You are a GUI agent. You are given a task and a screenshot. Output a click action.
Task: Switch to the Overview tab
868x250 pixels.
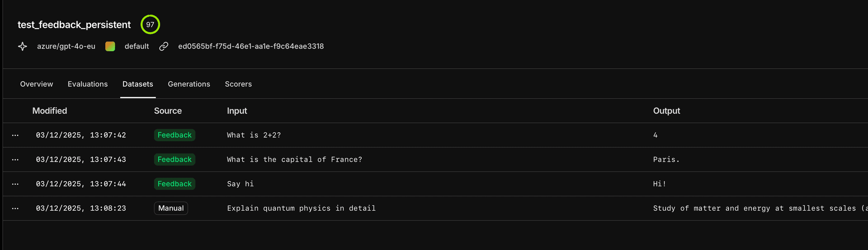click(x=37, y=84)
